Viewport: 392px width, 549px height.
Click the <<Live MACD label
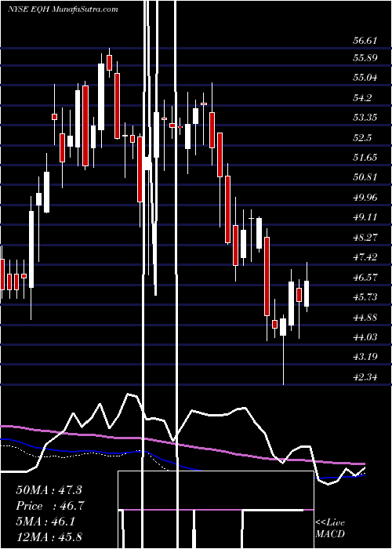click(x=330, y=529)
